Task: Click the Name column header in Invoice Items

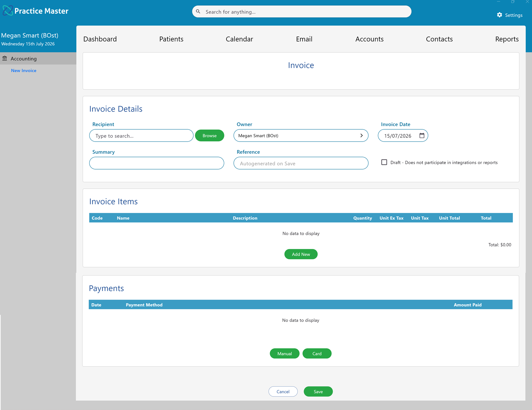Action: point(123,218)
